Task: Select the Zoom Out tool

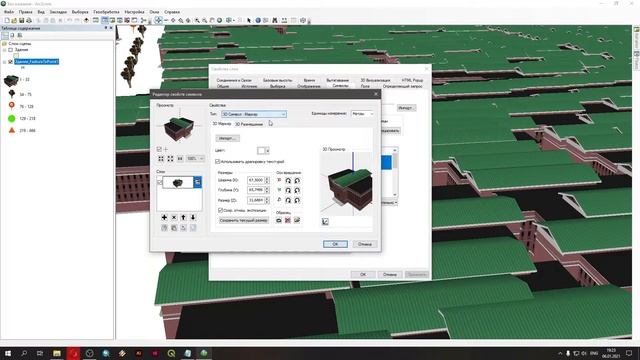Action: 204,20
